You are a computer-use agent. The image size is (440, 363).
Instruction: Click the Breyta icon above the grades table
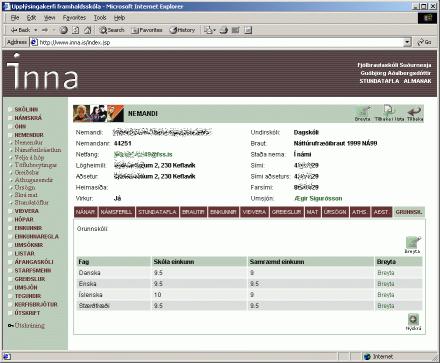click(413, 245)
